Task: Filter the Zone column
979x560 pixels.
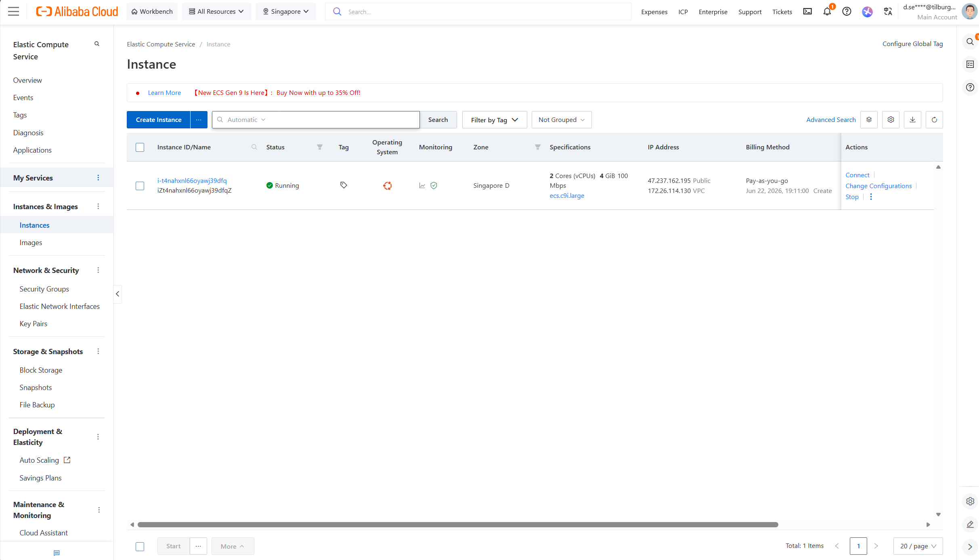Action: (538, 147)
